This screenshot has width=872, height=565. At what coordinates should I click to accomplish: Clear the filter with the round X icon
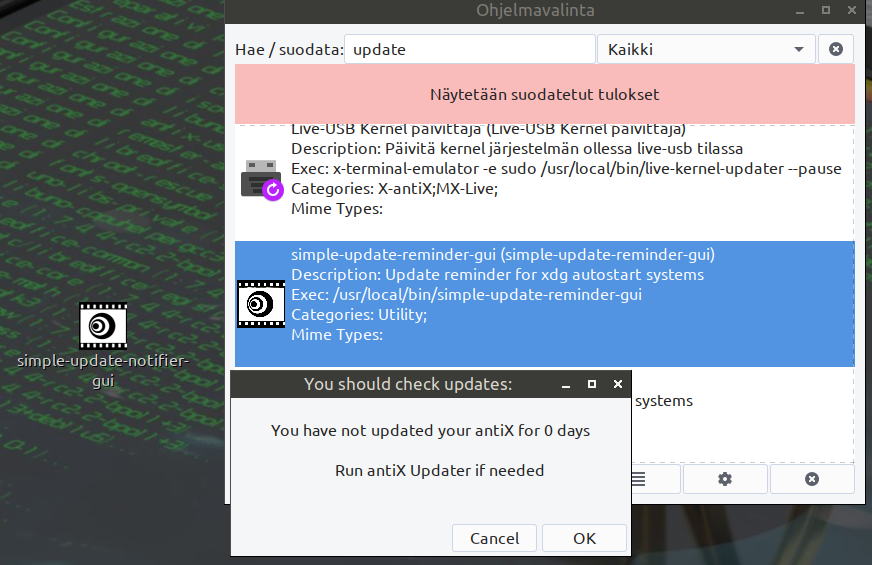coord(835,49)
